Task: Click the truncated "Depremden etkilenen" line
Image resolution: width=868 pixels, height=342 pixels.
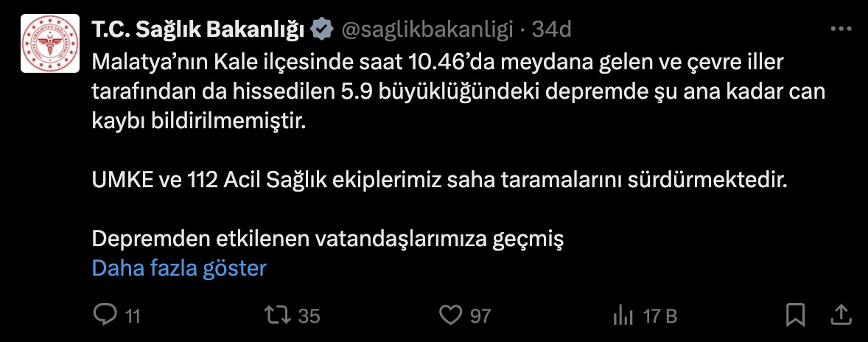Action: coord(327,239)
